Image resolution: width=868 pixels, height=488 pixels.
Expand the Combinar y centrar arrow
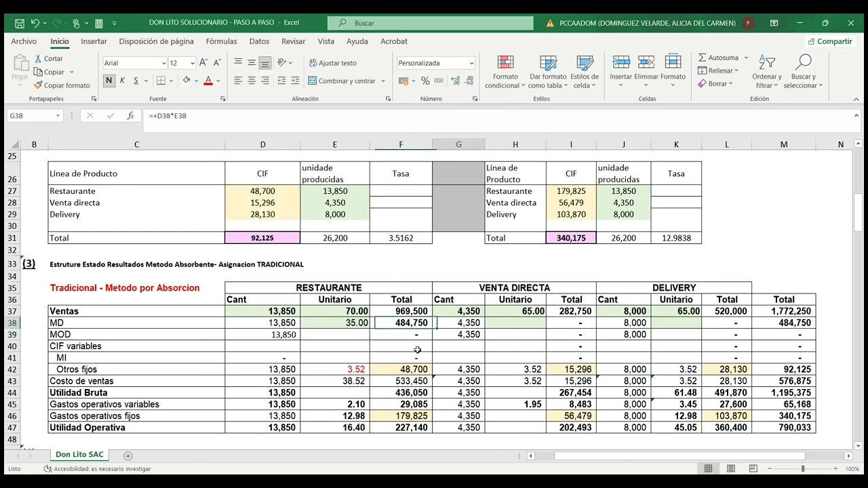point(383,81)
